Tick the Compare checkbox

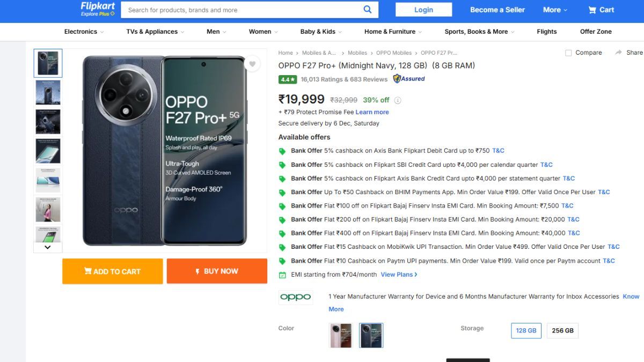568,53
